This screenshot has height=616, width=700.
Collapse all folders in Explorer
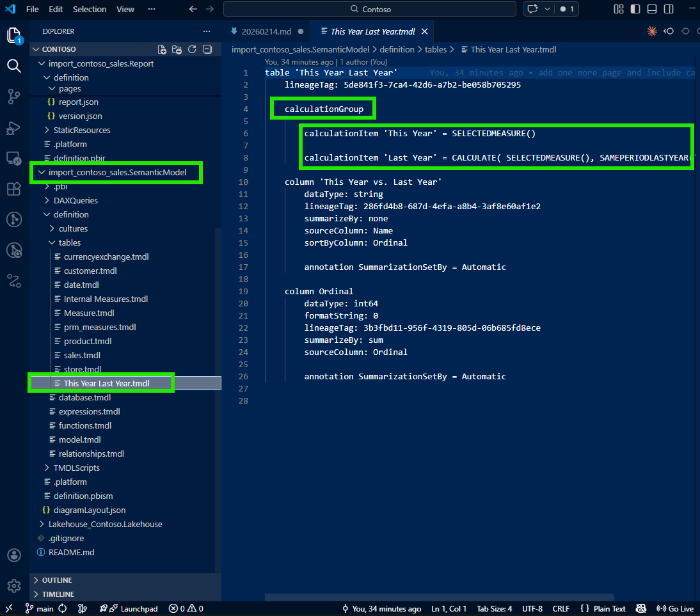click(207, 49)
